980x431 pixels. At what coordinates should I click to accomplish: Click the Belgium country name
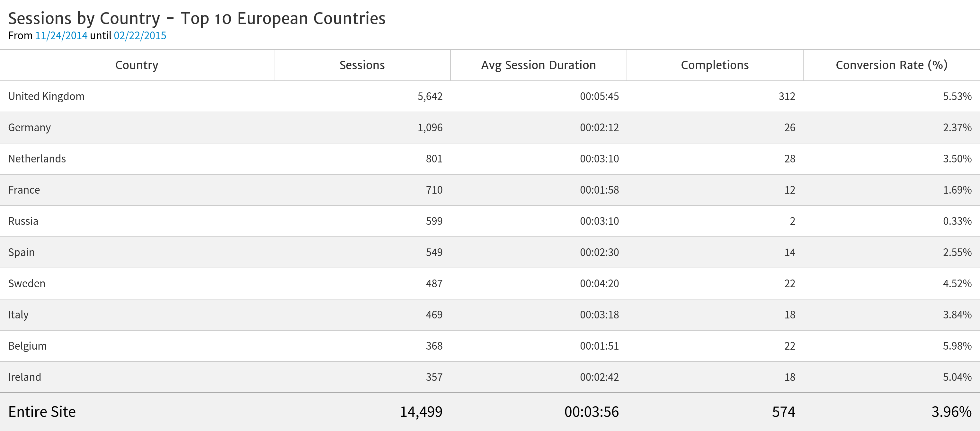pos(27,346)
